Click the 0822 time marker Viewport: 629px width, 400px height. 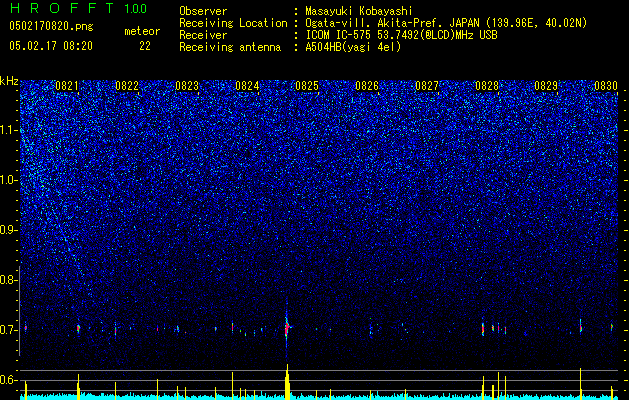[127, 86]
